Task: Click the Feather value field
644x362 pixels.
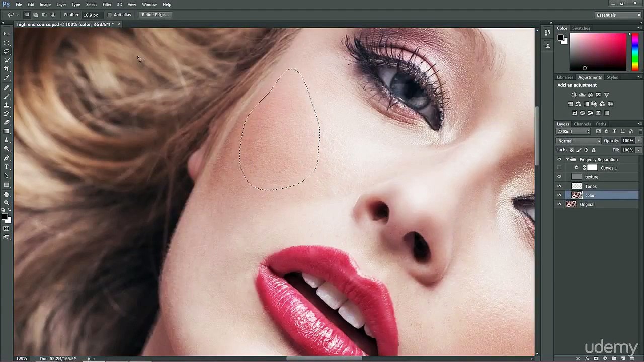Action: (93, 15)
